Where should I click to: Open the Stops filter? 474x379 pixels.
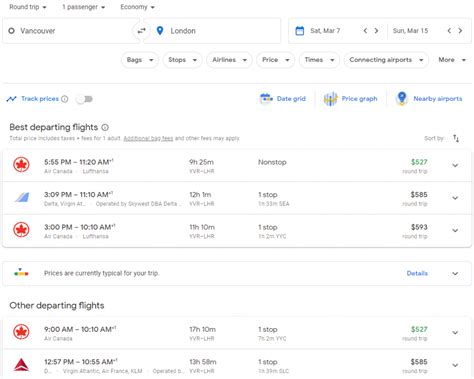(182, 60)
